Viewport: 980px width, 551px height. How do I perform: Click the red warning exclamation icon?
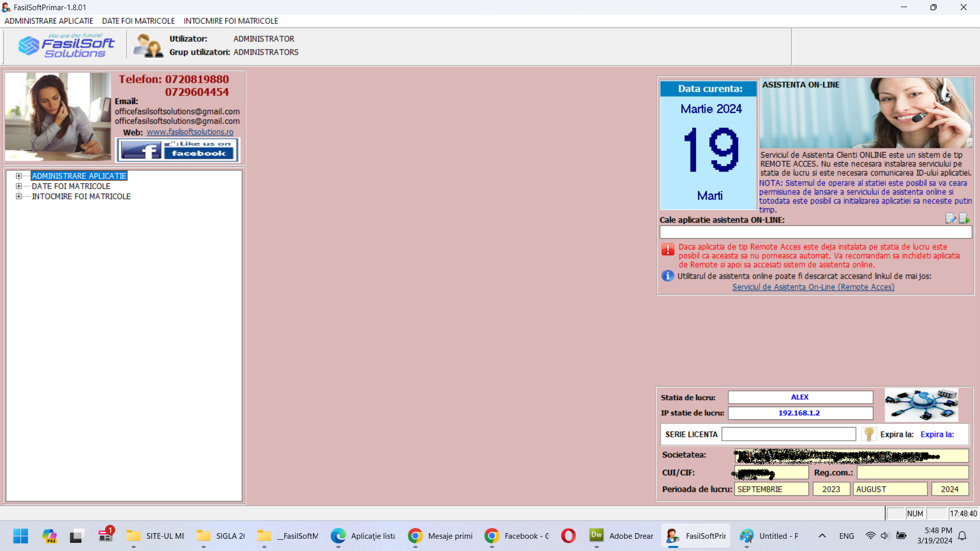tap(668, 249)
